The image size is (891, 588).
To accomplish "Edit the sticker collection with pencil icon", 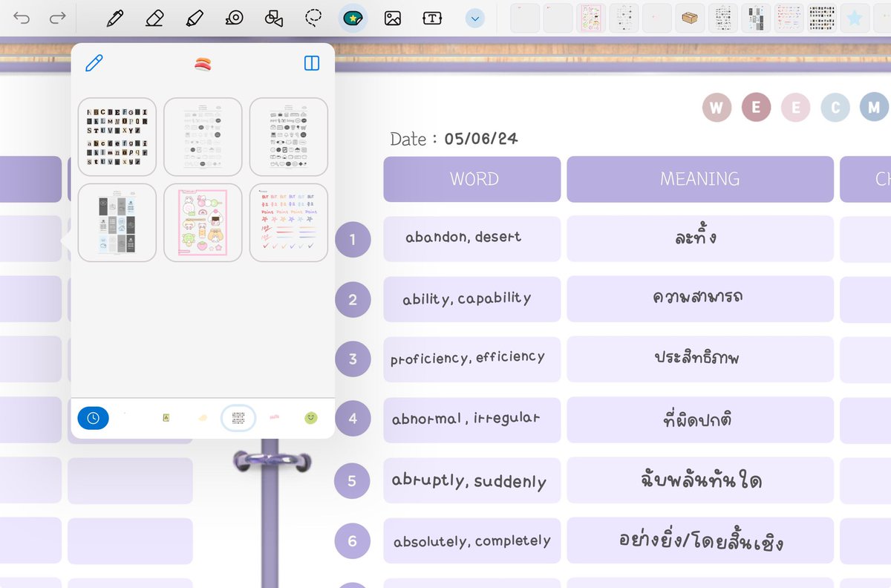I will pos(94,63).
